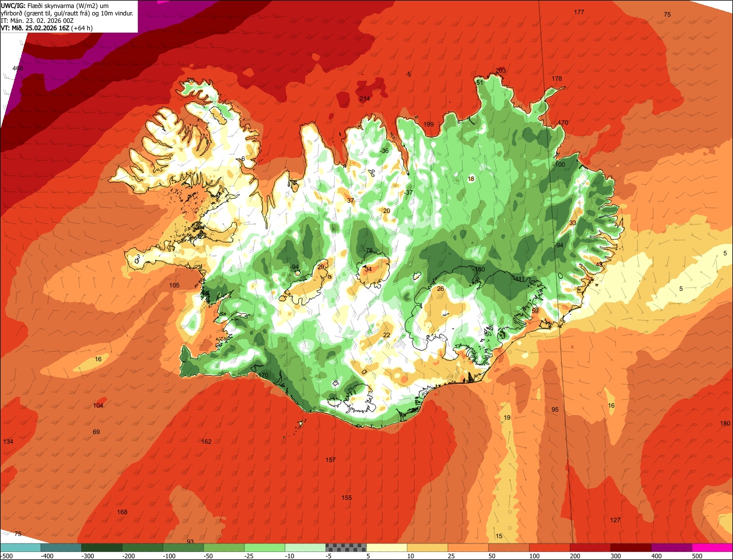Screen dimensions: 733x560
Task: Click the checkered swatch between -5 and 5
Action: pyautogui.click(x=346, y=547)
